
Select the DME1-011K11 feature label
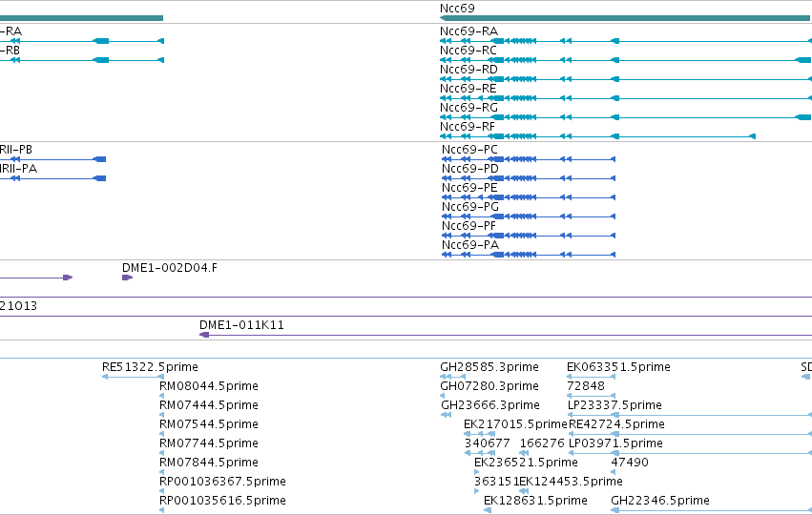pos(241,325)
